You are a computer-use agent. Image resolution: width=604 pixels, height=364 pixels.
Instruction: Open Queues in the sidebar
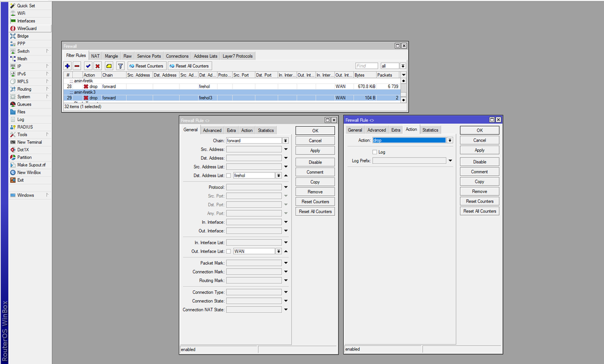[x=24, y=104]
